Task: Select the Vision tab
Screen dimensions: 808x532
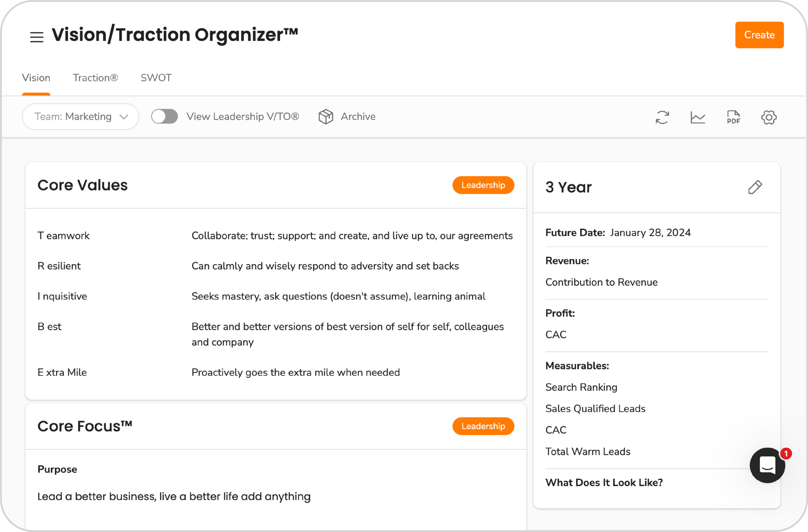Action: tap(36, 77)
